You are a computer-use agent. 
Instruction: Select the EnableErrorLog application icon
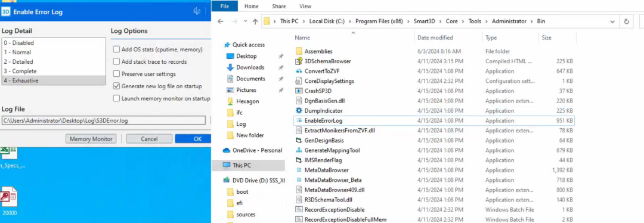pos(299,120)
